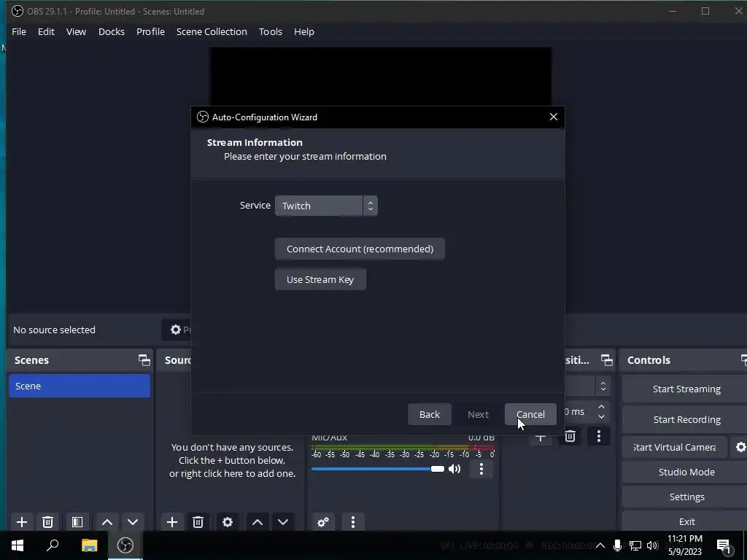Remove selected source with trash icon
The image size is (747, 560).
pos(198,522)
